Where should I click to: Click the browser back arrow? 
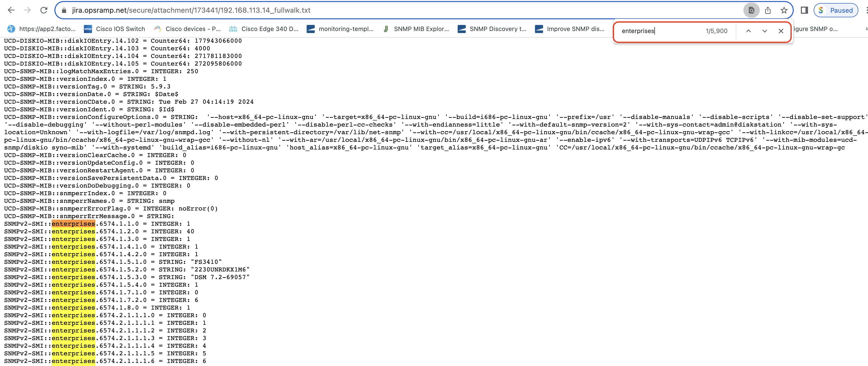(x=11, y=10)
